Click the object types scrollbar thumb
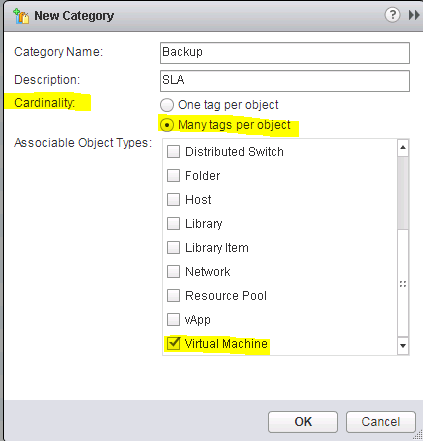Screen dimensions: 423x441 (403, 193)
